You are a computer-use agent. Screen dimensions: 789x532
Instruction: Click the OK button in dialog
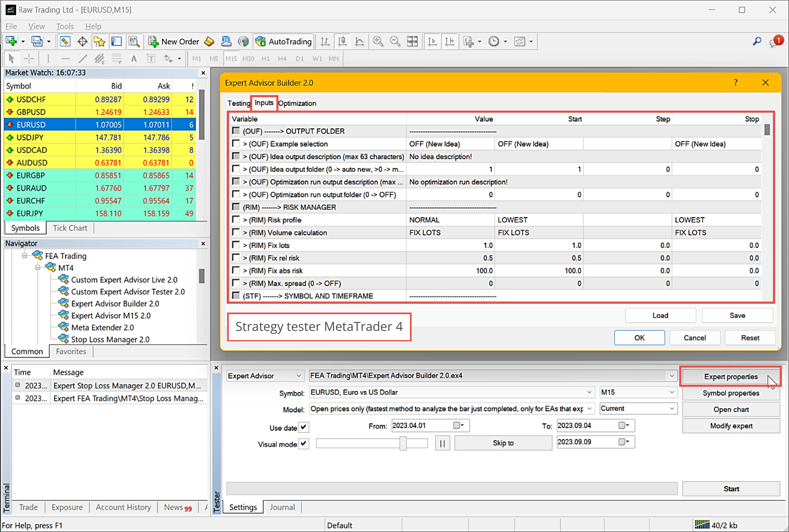coord(640,338)
